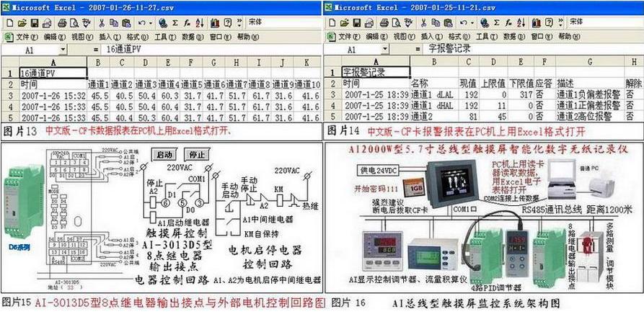Click value 317 in 下限值 column

(521, 94)
